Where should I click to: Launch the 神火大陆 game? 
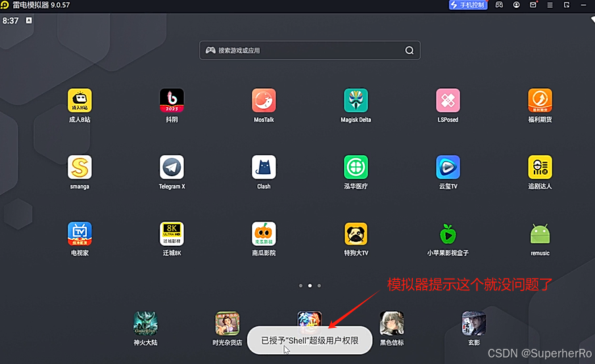click(x=145, y=323)
